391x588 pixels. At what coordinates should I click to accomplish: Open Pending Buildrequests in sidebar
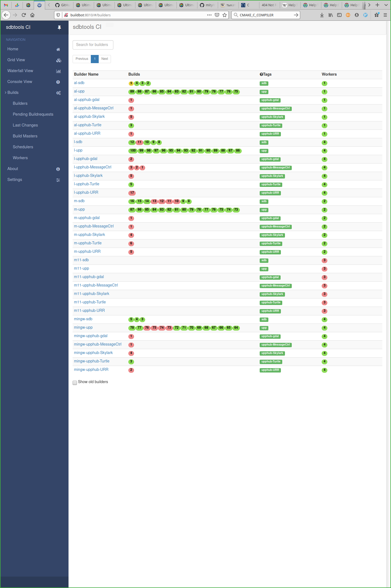click(33, 114)
